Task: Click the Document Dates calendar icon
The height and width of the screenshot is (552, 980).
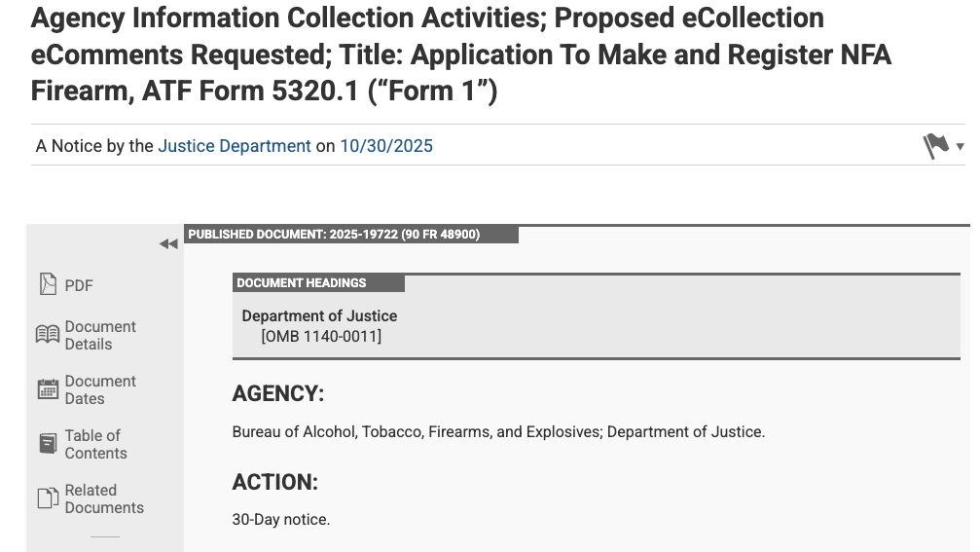Action: pos(48,389)
